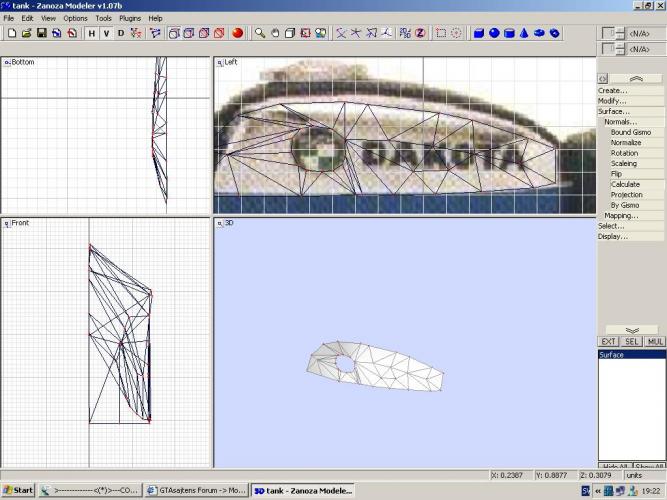
Task: Open the Options menu
Action: 76,18
